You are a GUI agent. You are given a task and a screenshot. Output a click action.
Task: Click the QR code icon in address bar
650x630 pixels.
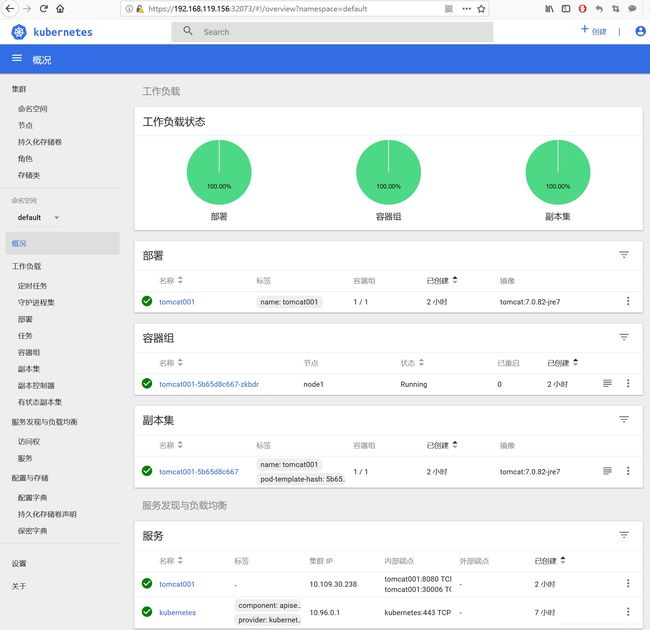tap(449, 9)
